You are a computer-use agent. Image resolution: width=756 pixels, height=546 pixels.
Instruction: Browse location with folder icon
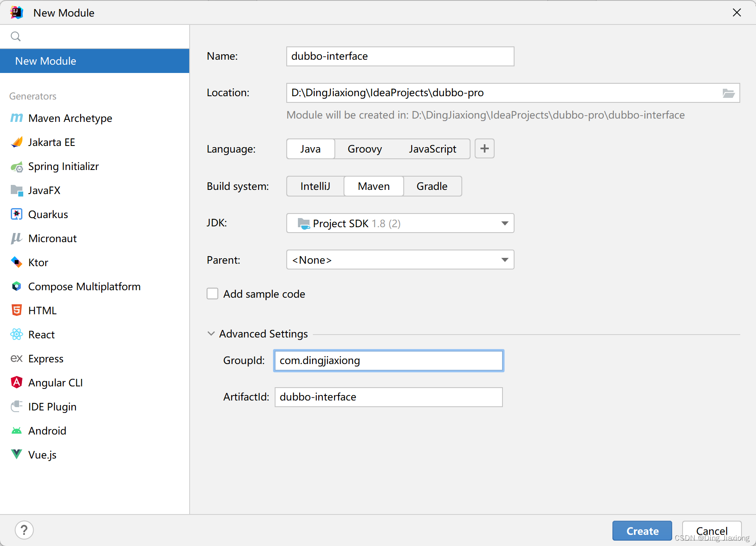click(729, 93)
